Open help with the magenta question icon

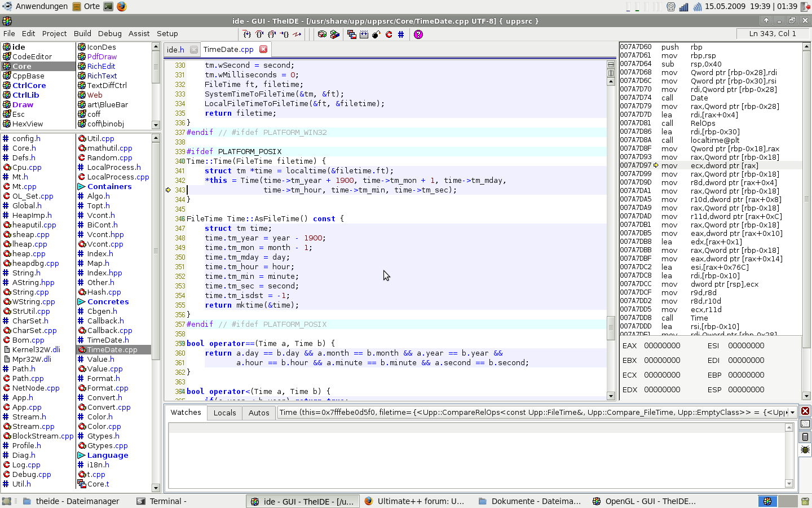pos(418,34)
